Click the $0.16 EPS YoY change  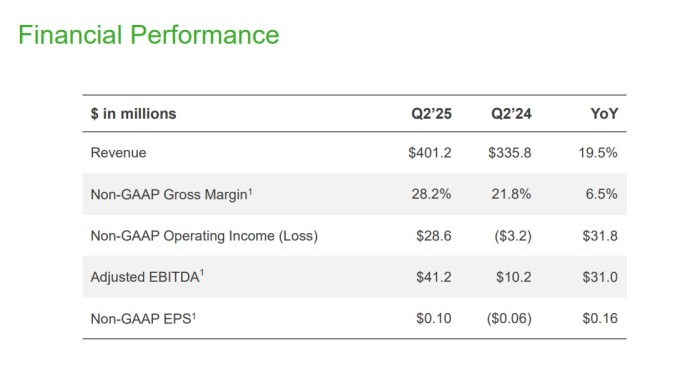click(600, 319)
